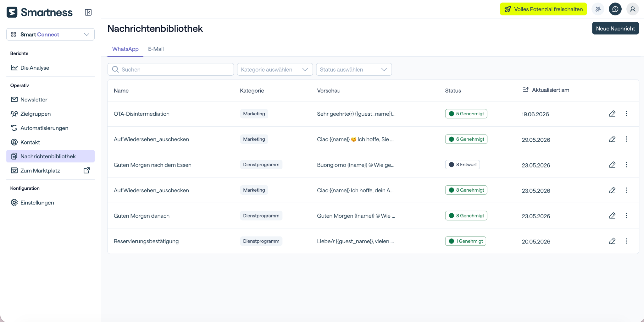Open the magic wand assistant icon
This screenshot has width=644, height=322.
pos(598,9)
